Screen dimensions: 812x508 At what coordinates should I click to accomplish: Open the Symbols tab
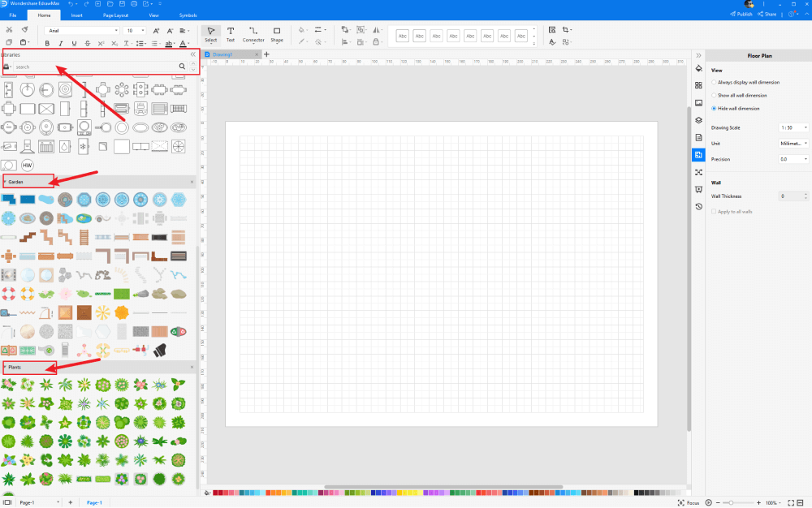coord(188,15)
